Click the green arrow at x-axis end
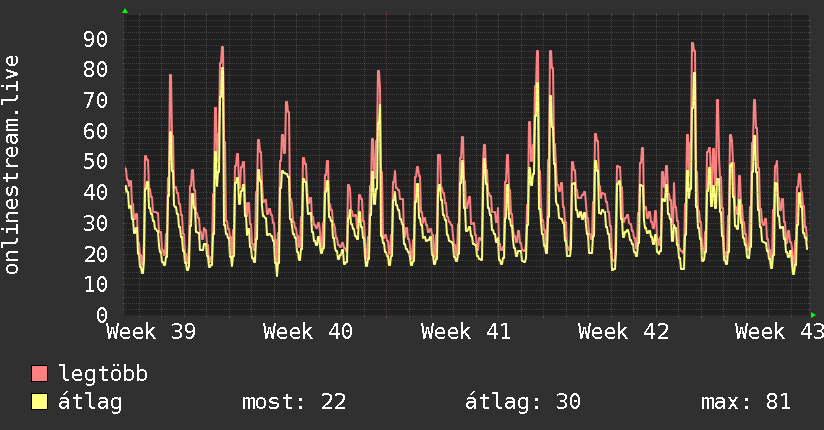 pyautogui.click(x=813, y=315)
